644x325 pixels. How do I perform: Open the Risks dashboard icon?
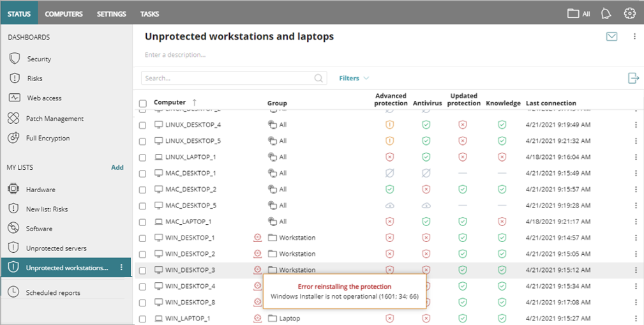pyautogui.click(x=15, y=78)
